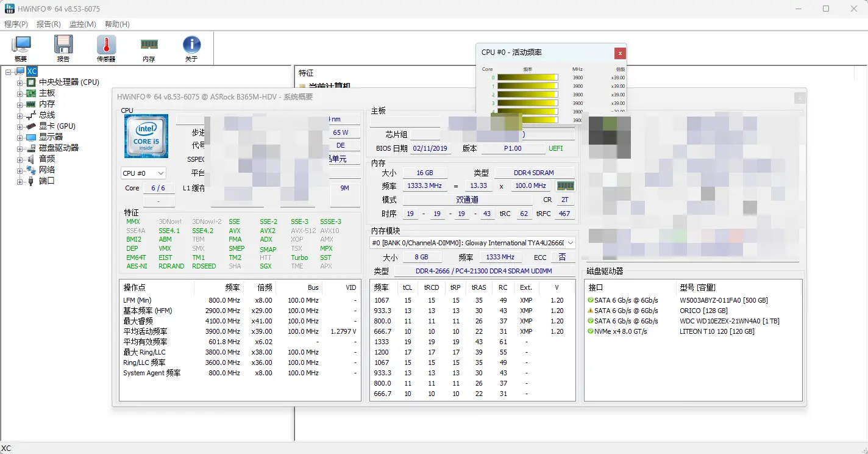Click the Turbo feature flag
The image size is (868, 454).
(299, 258)
